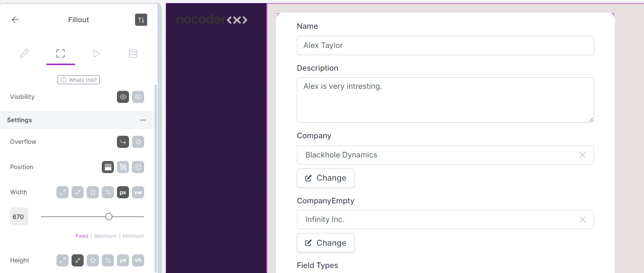The image size is (644, 273).
Task: Collapse the Settings section
Action: [x=143, y=120]
